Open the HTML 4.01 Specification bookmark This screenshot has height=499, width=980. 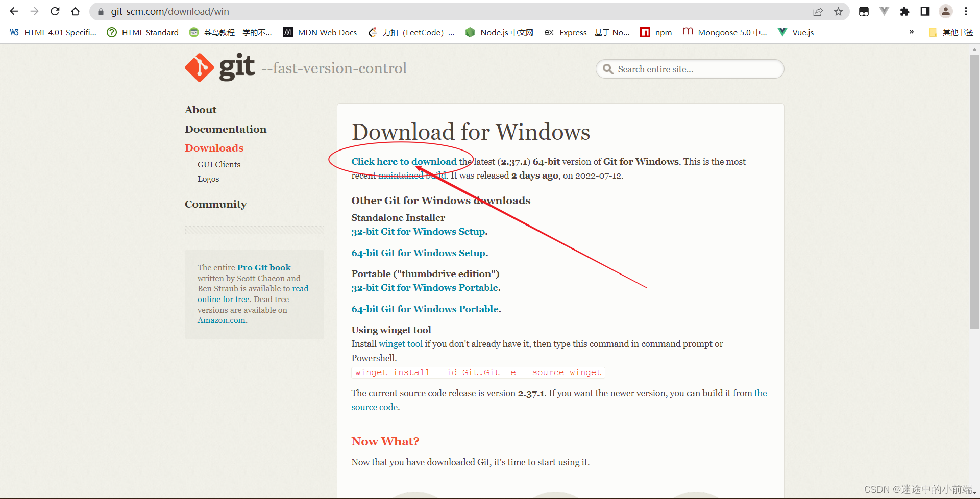53,32
